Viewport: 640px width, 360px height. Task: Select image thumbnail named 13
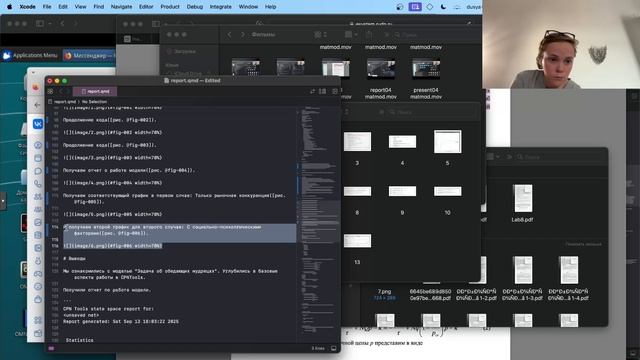pos(357,249)
